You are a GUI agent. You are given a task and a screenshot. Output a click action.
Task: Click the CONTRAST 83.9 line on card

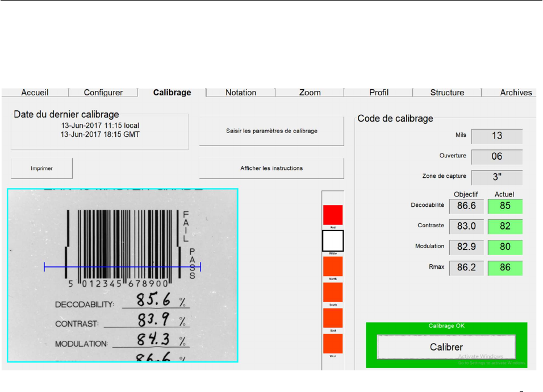[122, 320]
